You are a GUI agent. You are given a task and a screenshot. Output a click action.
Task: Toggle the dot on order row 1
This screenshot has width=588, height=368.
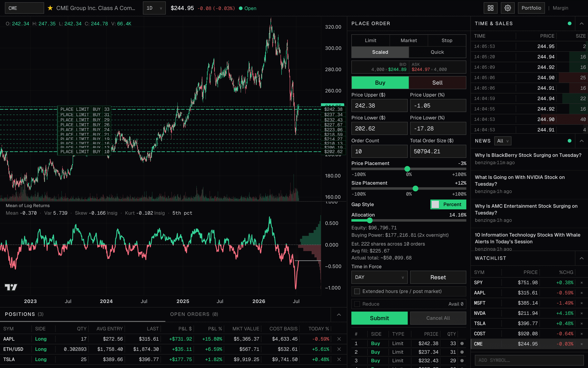click(x=462, y=343)
